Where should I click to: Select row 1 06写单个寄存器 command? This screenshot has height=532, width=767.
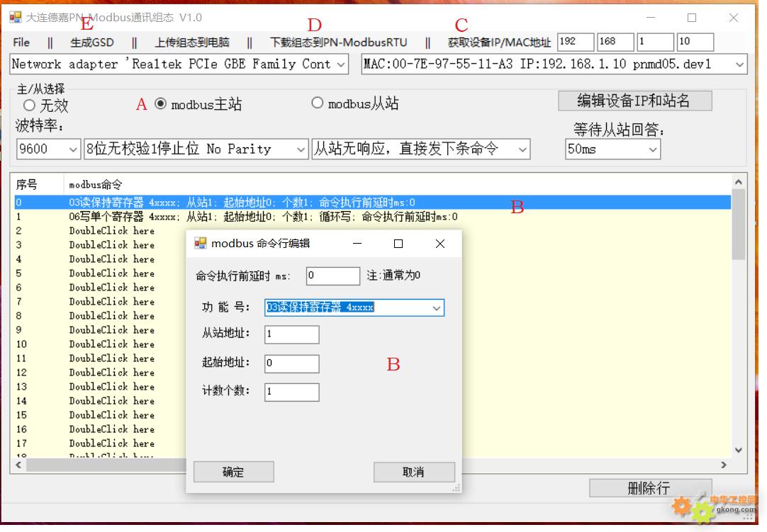coord(262,217)
